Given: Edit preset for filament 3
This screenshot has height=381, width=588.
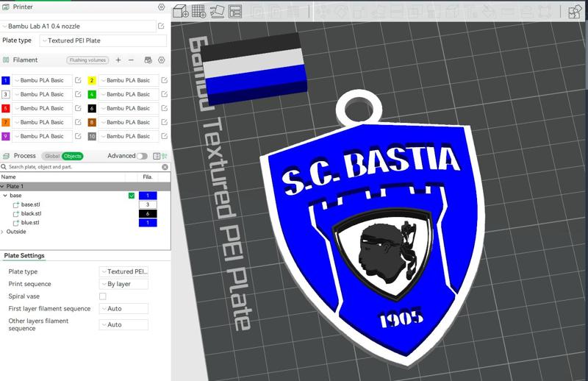Looking at the screenshot, I should [78, 94].
